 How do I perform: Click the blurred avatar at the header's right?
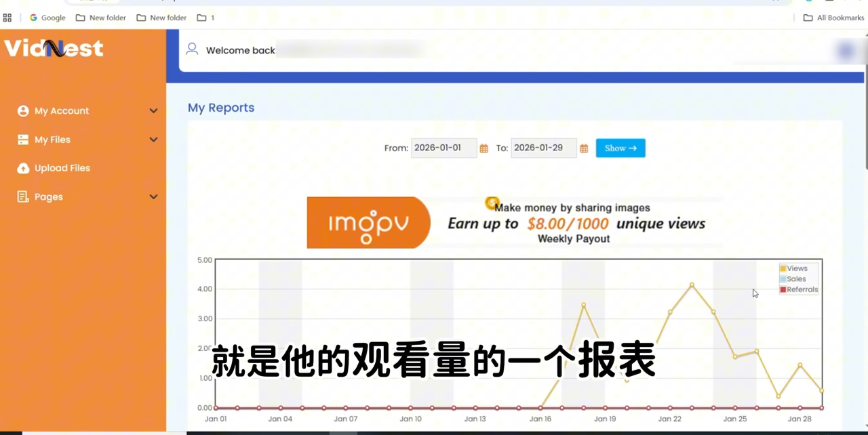click(x=846, y=50)
